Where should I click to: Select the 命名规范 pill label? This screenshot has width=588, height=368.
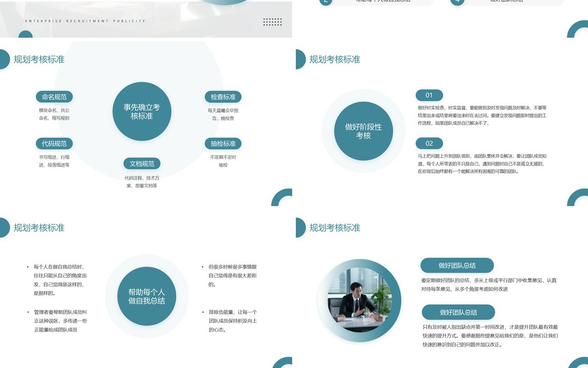tap(54, 97)
